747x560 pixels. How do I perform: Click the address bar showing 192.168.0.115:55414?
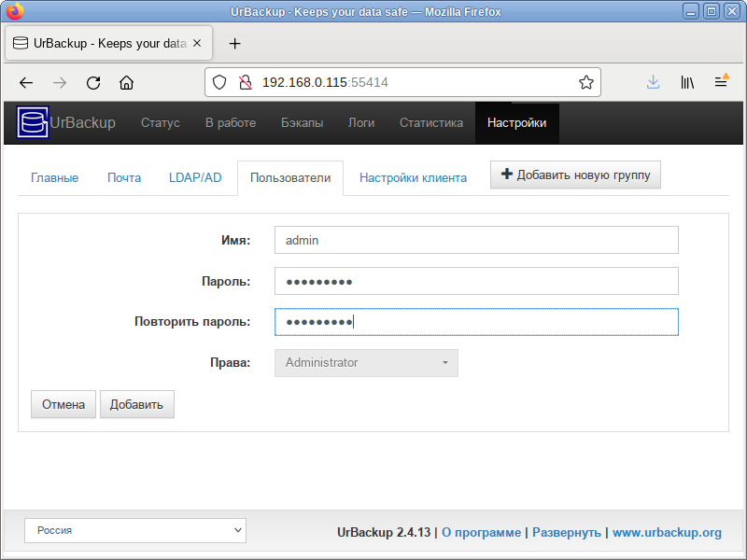402,82
